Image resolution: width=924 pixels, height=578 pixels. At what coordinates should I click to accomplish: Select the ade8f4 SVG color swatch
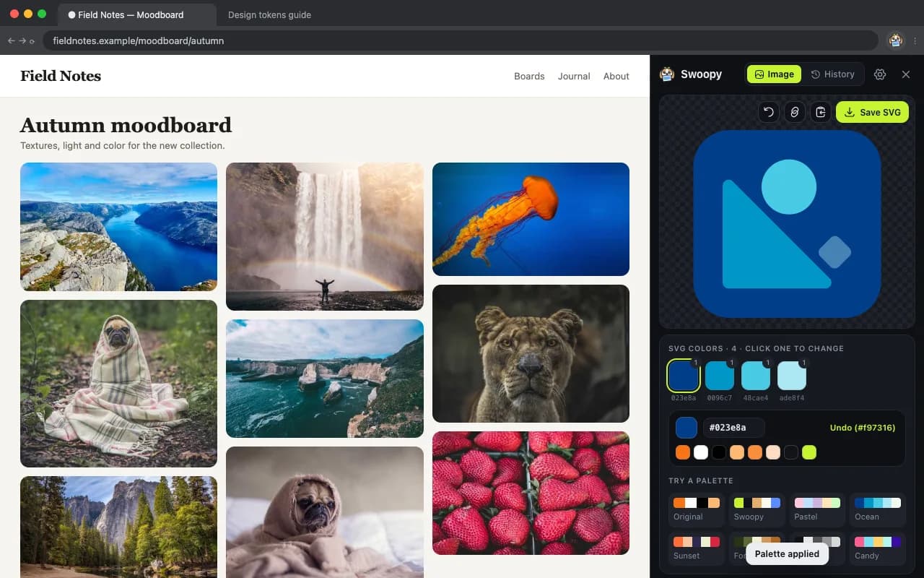(792, 376)
